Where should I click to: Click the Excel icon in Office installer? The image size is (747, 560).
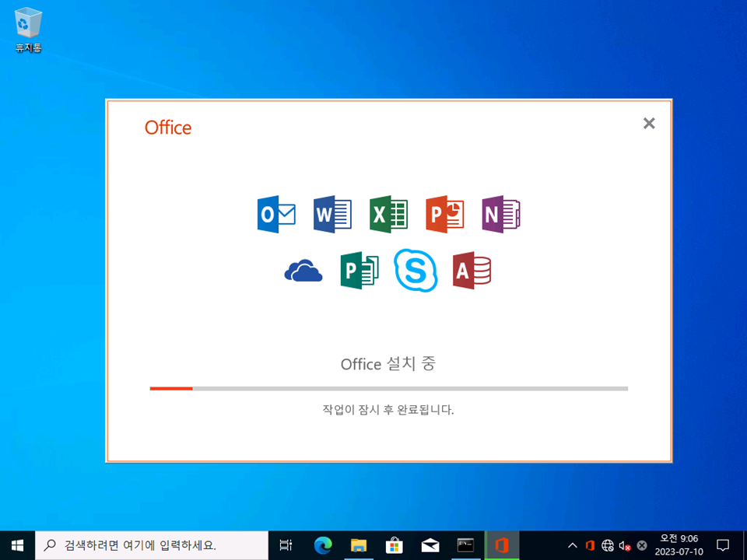(x=389, y=214)
